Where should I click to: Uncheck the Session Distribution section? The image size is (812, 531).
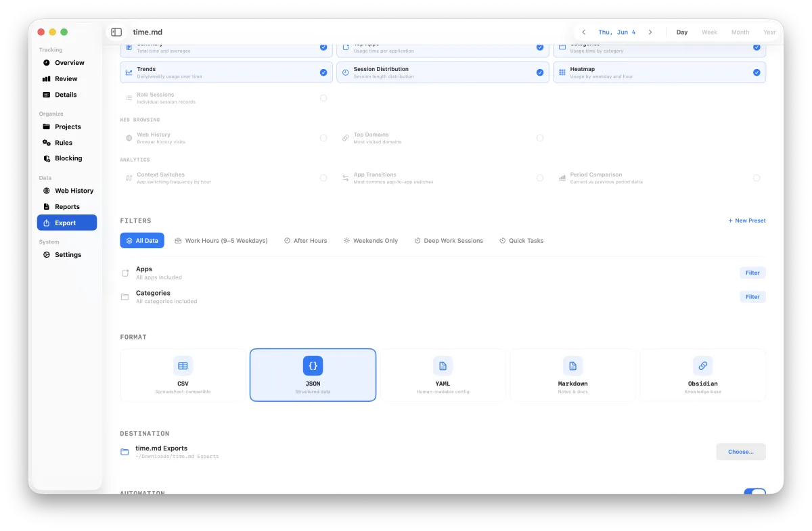tap(540, 72)
